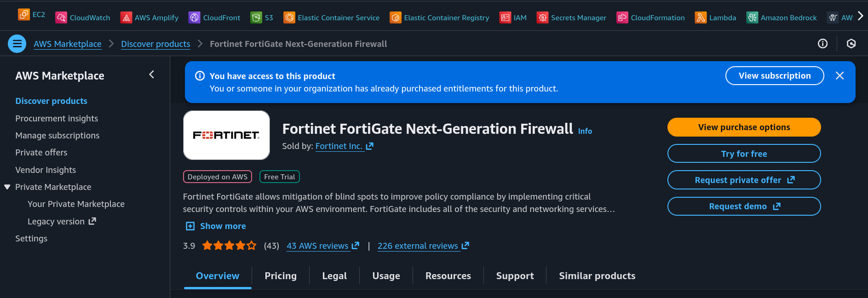Click the View subscription button
Screen dimensions: 868x298
click(x=774, y=76)
